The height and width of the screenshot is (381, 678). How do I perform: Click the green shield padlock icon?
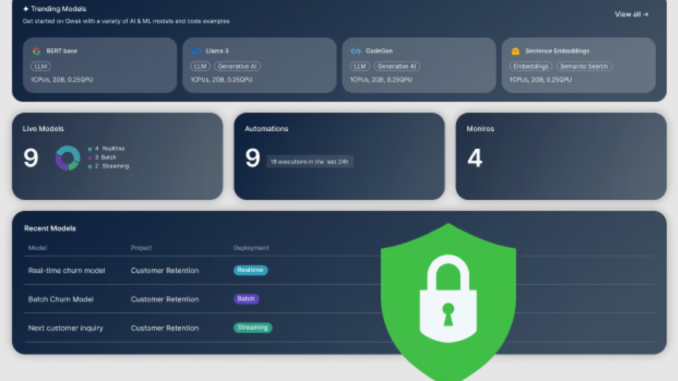pos(448,302)
